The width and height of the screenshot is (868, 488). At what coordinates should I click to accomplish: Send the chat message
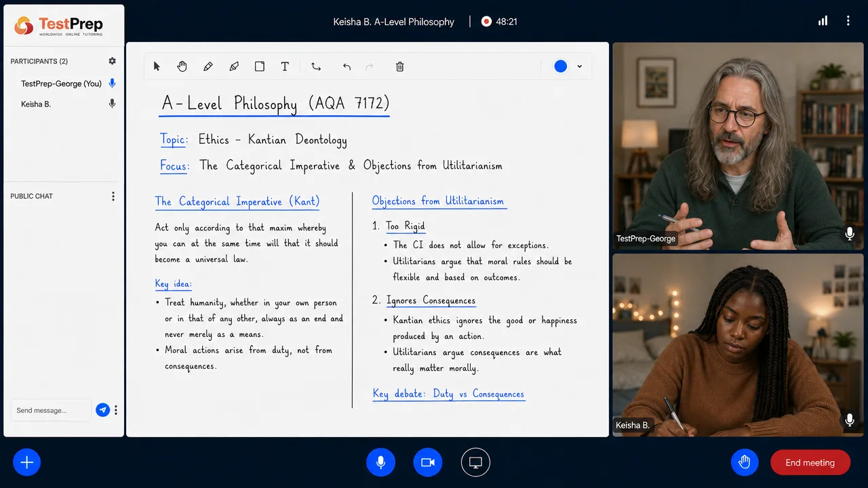[102, 410]
